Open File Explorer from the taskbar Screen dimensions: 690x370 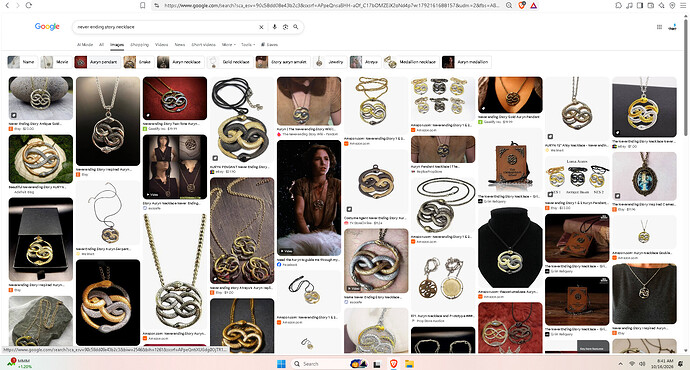tap(409, 364)
